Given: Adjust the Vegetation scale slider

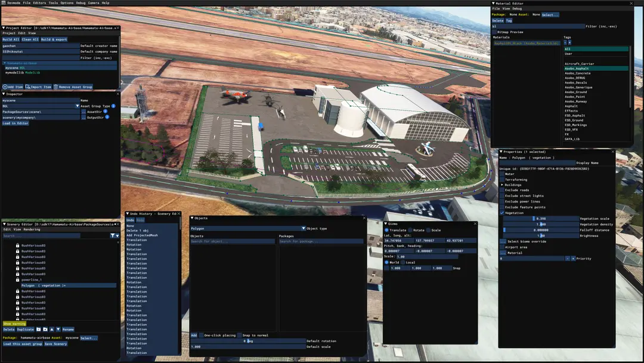Looking at the screenshot, I should click(541, 219).
